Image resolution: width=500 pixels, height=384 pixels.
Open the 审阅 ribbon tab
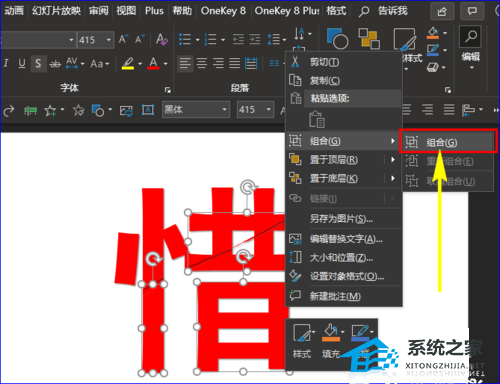click(x=99, y=11)
